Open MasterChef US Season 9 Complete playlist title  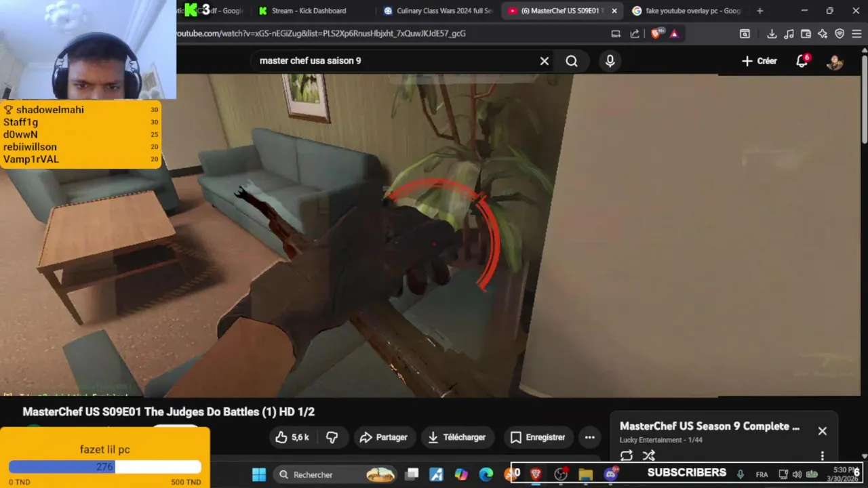709,426
